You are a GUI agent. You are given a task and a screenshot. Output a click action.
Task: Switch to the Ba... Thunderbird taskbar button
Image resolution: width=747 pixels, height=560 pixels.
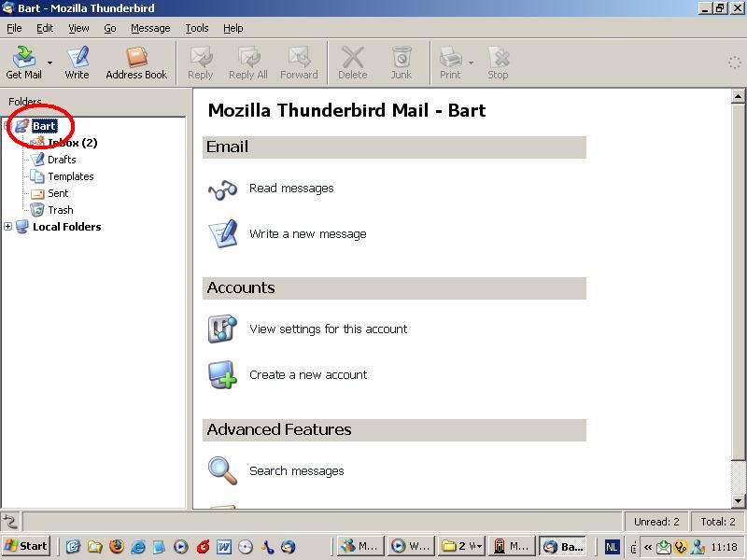pyautogui.click(x=563, y=546)
